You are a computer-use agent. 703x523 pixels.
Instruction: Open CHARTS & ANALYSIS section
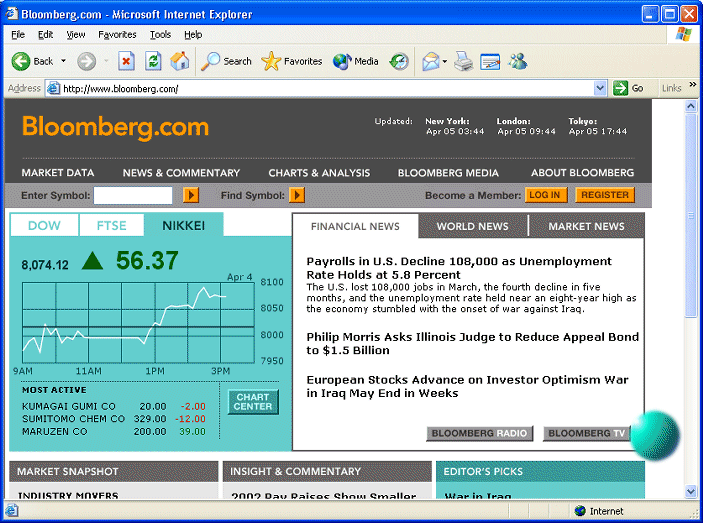pos(319,173)
